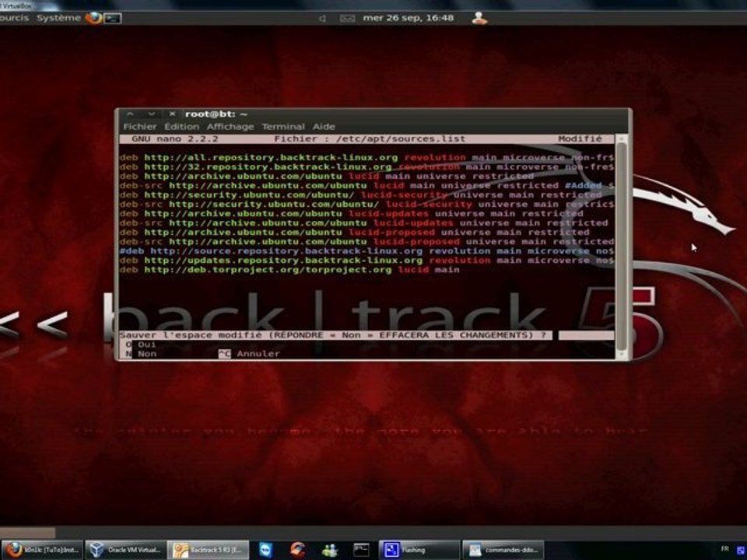Click the terminal window roll-down arrow
This screenshot has height=560, width=747.
pyautogui.click(x=152, y=114)
